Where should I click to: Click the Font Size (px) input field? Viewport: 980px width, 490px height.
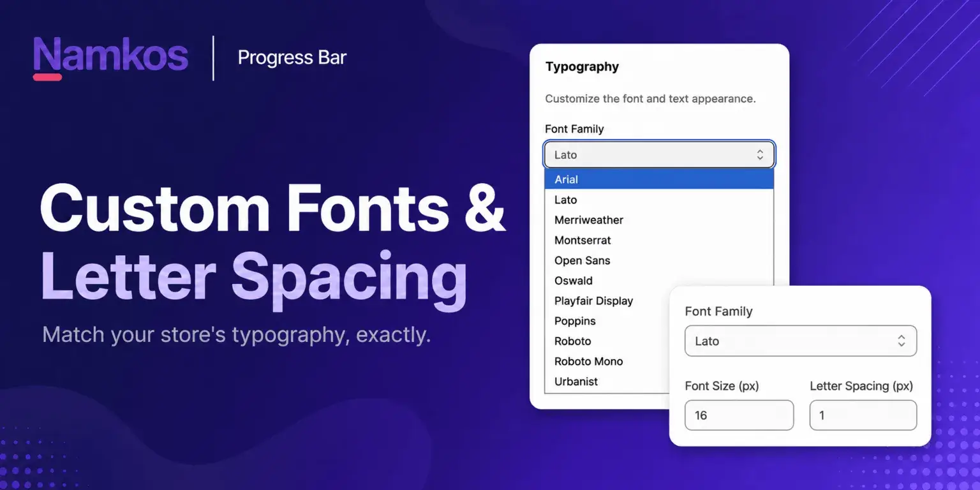pyautogui.click(x=739, y=415)
